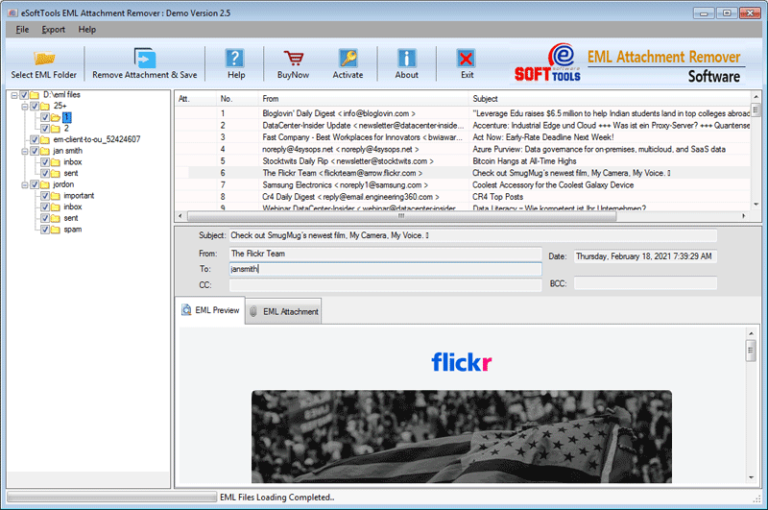Screen dimensions: 768x510
Task: Select the important folder under jordon
Action: click(78, 196)
